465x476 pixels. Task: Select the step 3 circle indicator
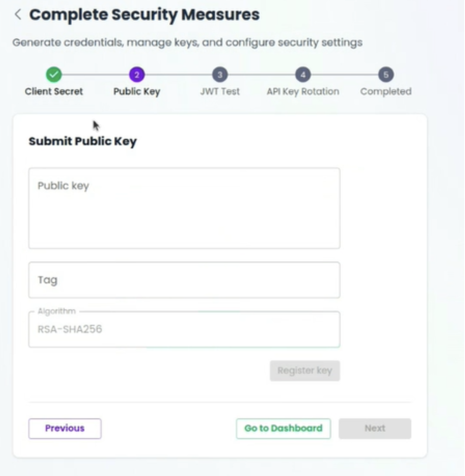pyautogui.click(x=220, y=75)
